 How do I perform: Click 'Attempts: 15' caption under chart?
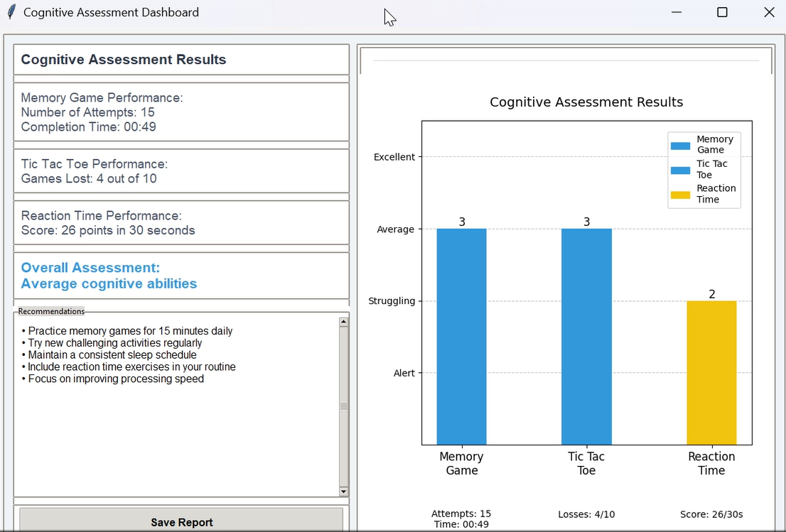tap(461, 514)
